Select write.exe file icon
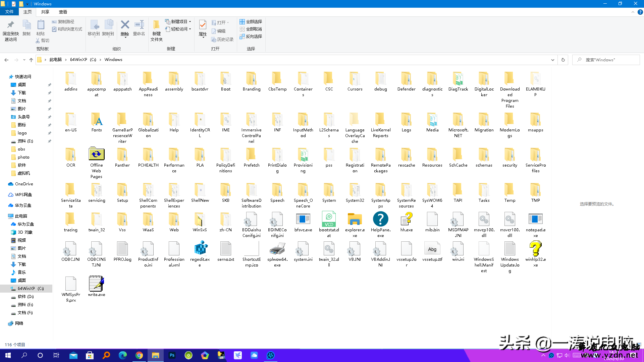This screenshot has height=362, width=644. [97, 284]
